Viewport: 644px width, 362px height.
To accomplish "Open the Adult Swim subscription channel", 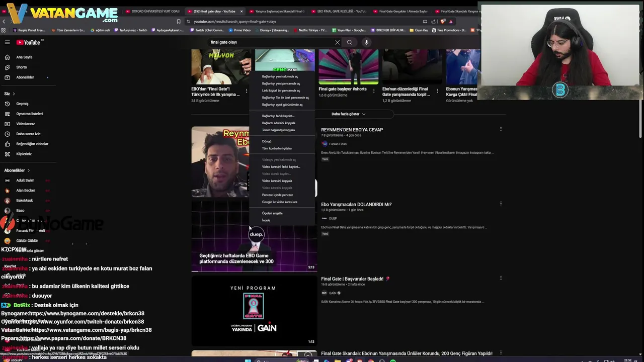I will click(x=25, y=180).
